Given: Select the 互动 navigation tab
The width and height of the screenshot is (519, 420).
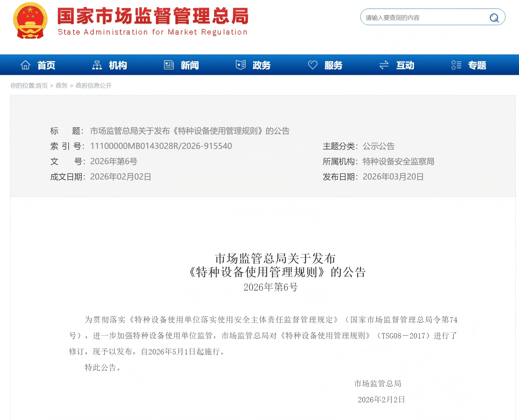Looking at the screenshot, I should coord(405,65).
